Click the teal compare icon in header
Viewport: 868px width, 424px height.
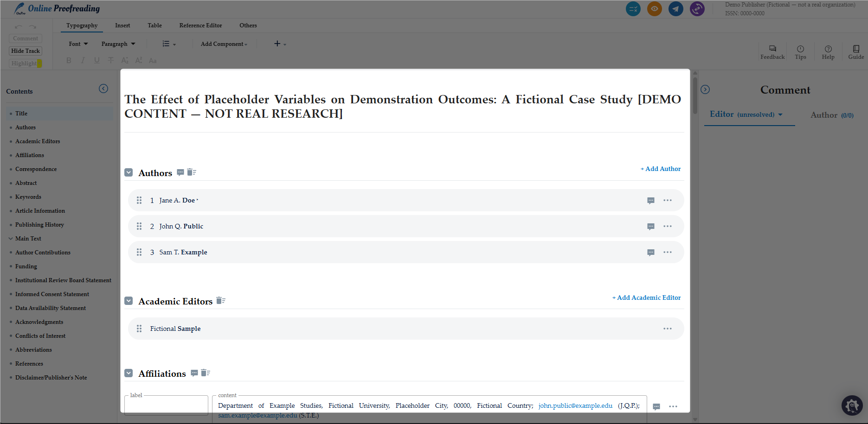tap(633, 9)
